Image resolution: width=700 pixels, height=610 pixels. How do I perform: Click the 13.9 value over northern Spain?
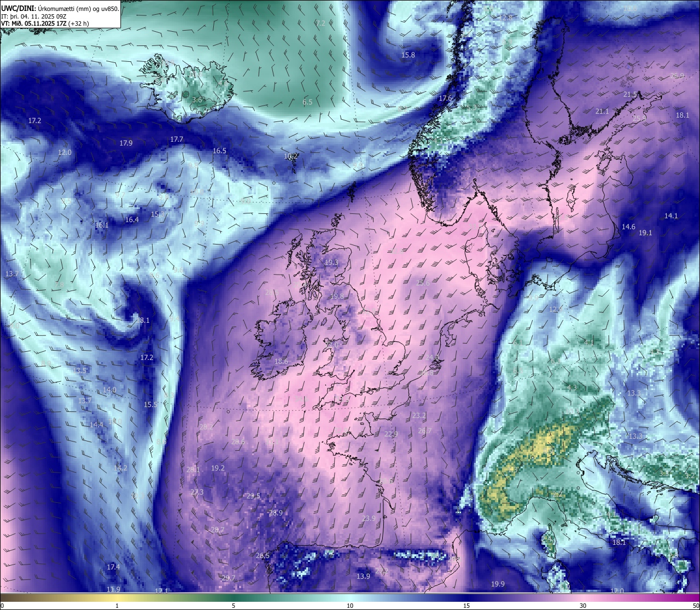[x=363, y=576]
